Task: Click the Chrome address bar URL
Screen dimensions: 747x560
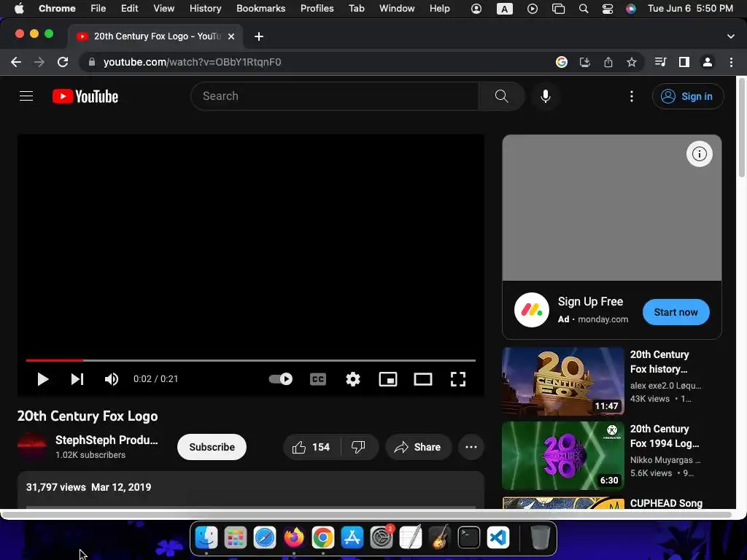Action: 192,63
